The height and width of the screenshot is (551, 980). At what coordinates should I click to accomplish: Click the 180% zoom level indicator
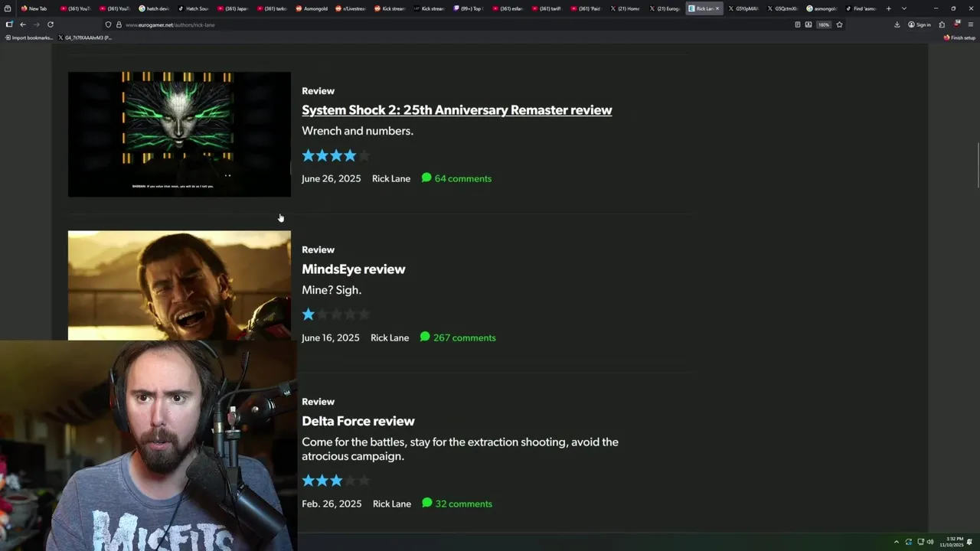[x=824, y=24]
